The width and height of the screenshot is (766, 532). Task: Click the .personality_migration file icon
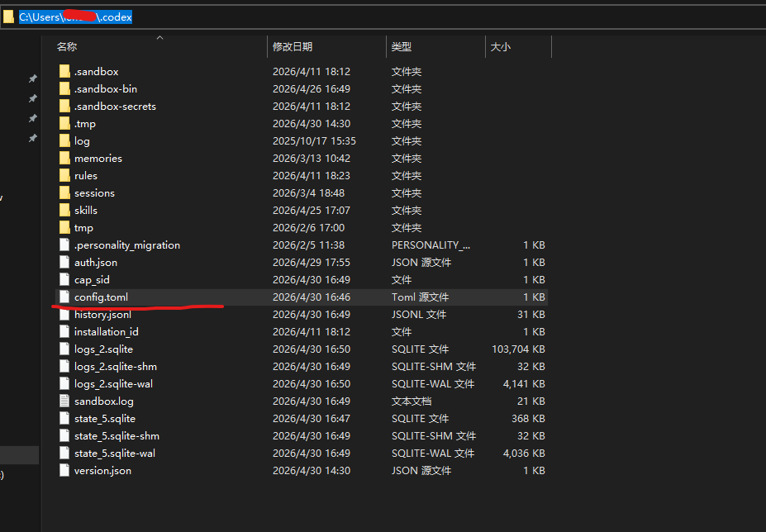pyautogui.click(x=64, y=245)
